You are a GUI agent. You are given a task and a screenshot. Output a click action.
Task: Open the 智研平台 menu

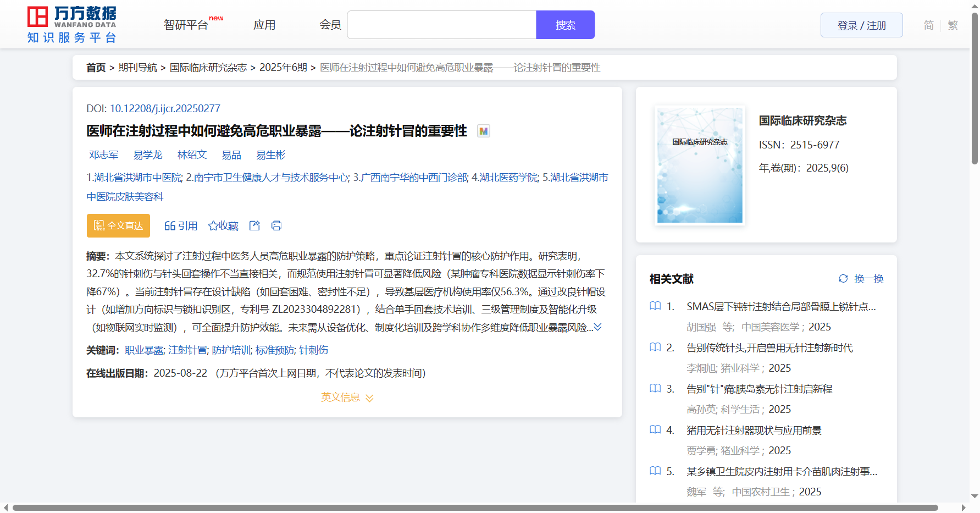(x=186, y=25)
